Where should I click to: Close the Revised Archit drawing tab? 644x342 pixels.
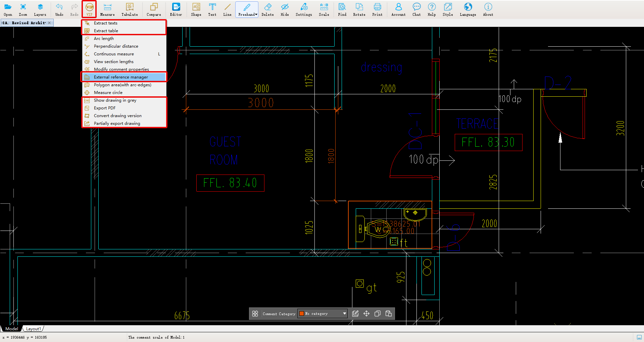pos(49,23)
